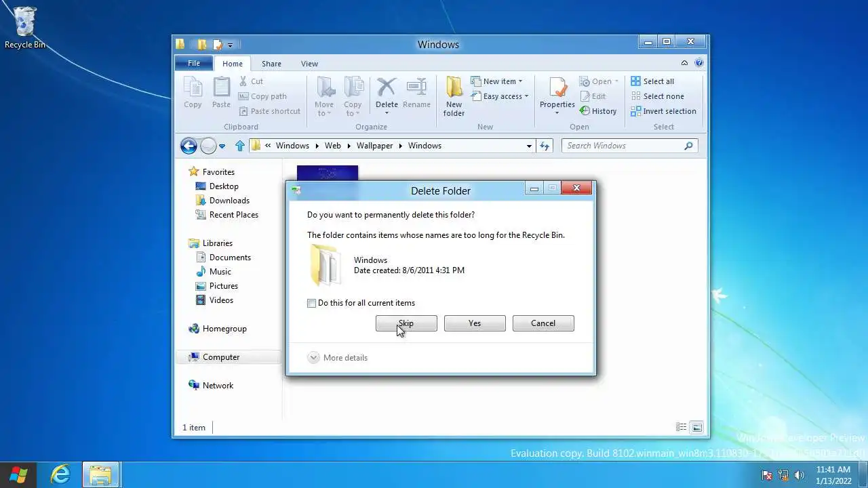Open the Move to menu
This screenshot has width=868, height=488.
[324, 96]
